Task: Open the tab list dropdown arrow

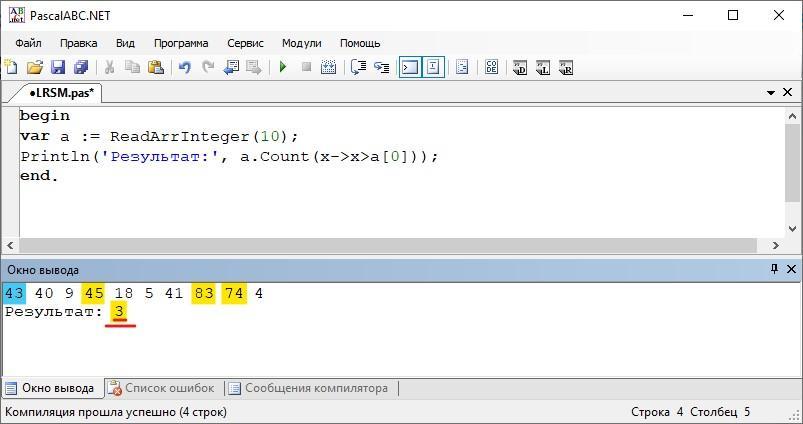Action: pyautogui.click(x=771, y=93)
